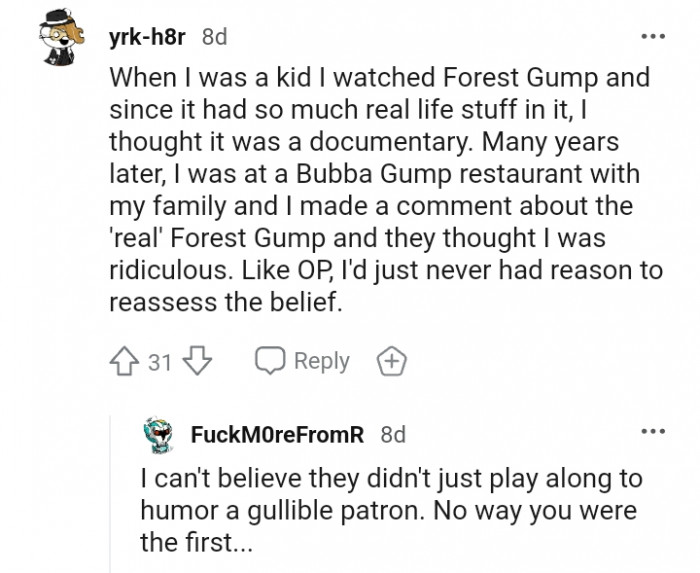Click the Reply text label
700x573 pixels.
click(x=321, y=361)
